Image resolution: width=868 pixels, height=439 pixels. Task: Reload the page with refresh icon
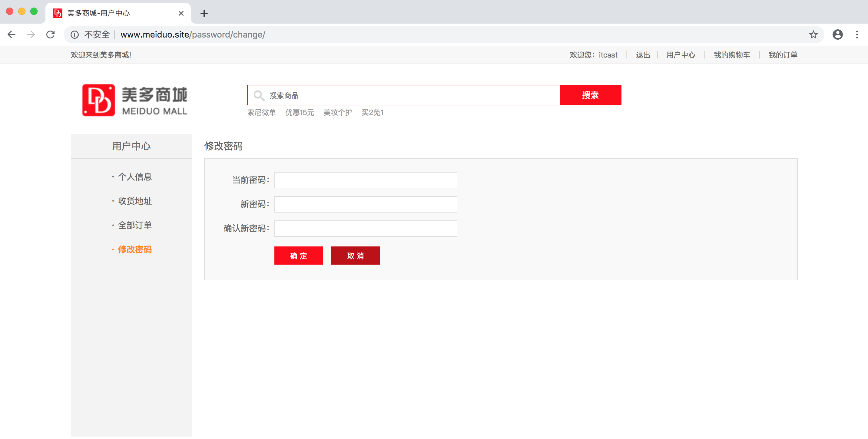pyautogui.click(x=51, y=35)
